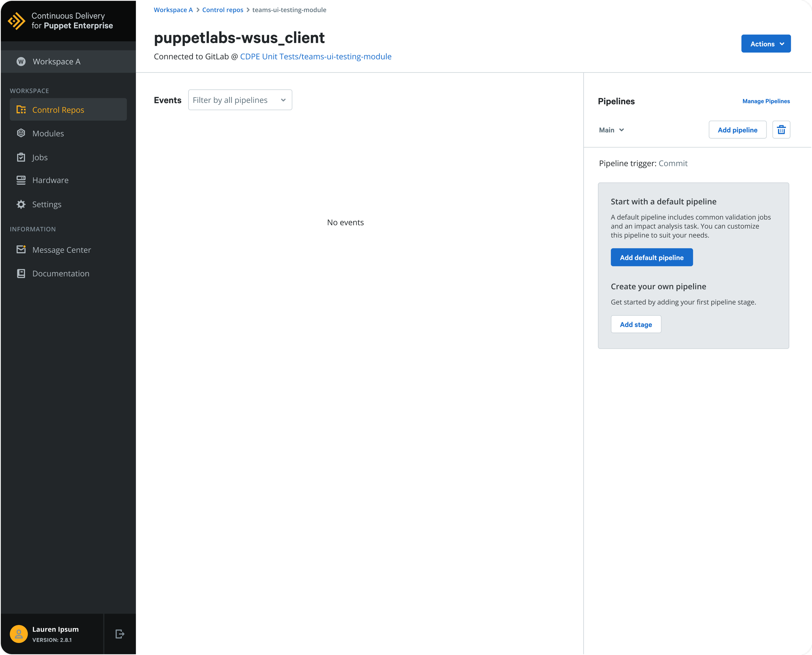
Task: Open the Actions dropdown menu
Action: [x=765, y=43]
